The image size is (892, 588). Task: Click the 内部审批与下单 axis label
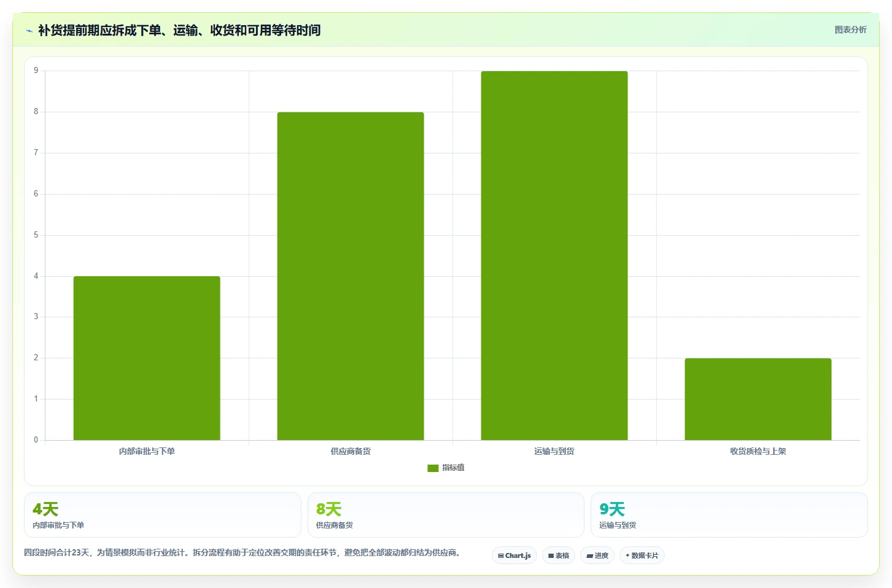tap(147, 451)
